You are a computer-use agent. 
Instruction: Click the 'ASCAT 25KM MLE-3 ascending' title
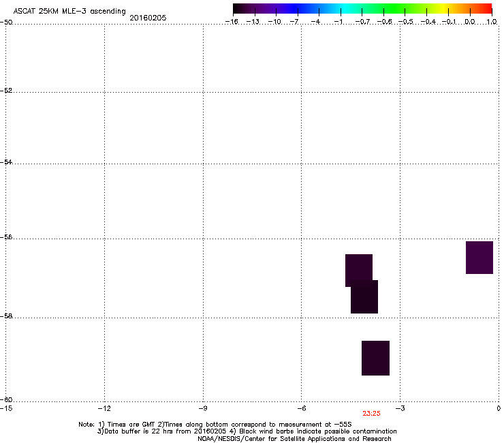coord(69,12)
